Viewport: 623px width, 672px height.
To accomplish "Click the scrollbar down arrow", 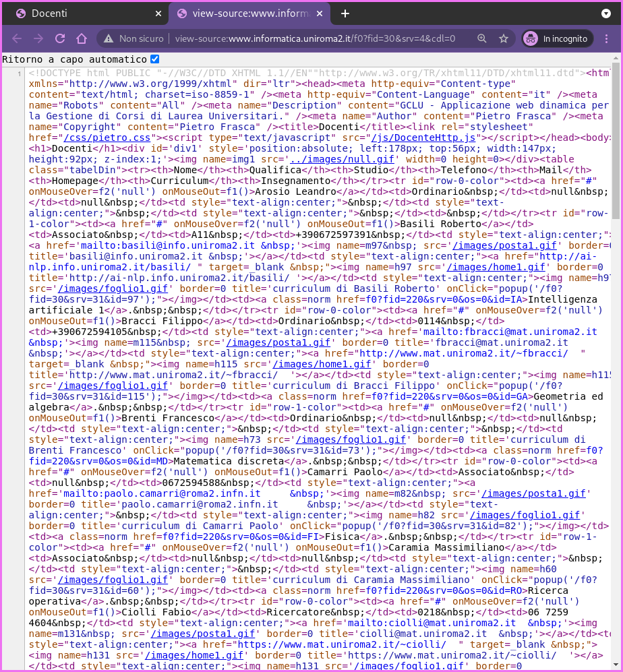I will (x=616, y=665).
